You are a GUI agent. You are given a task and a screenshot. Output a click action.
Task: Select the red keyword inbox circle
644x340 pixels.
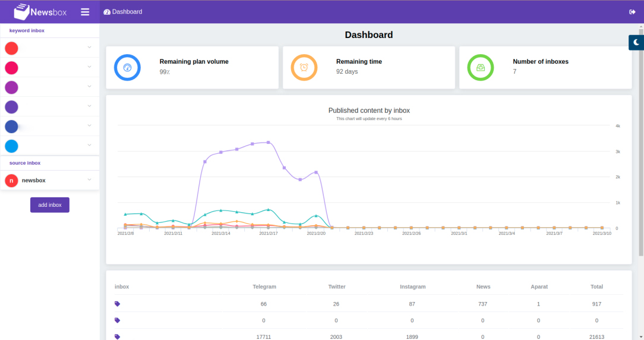(11, 48)
